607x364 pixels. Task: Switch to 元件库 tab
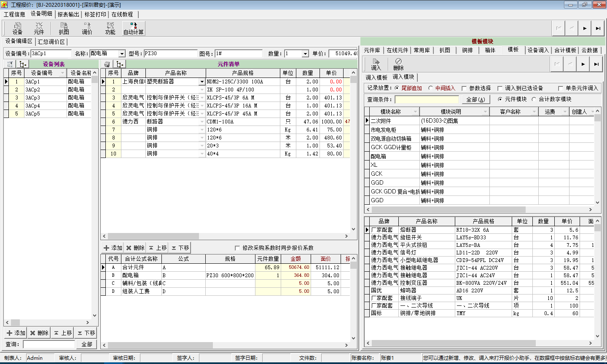tap(372, 50)
